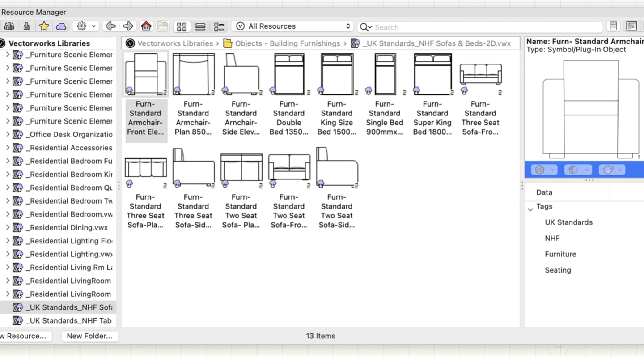
Task: Go back with the left arrow
Action: click(x=110, y=26)
